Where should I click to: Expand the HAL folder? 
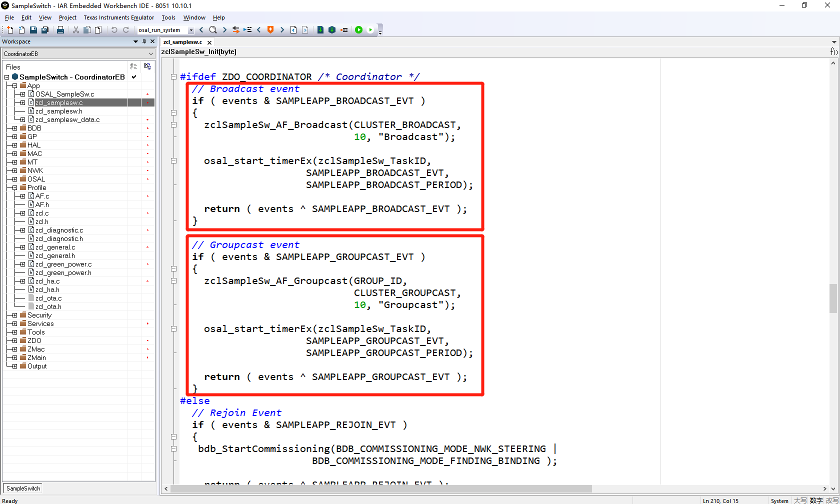[x=14, y=145]
